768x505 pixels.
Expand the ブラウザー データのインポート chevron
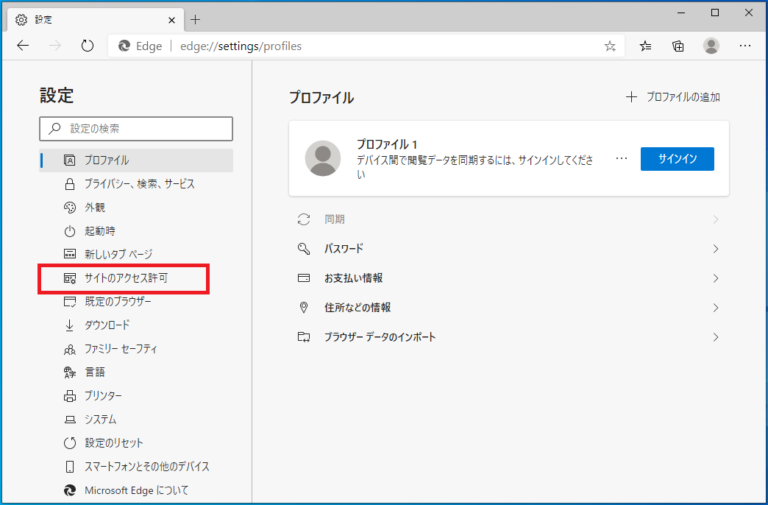(716, 337)
